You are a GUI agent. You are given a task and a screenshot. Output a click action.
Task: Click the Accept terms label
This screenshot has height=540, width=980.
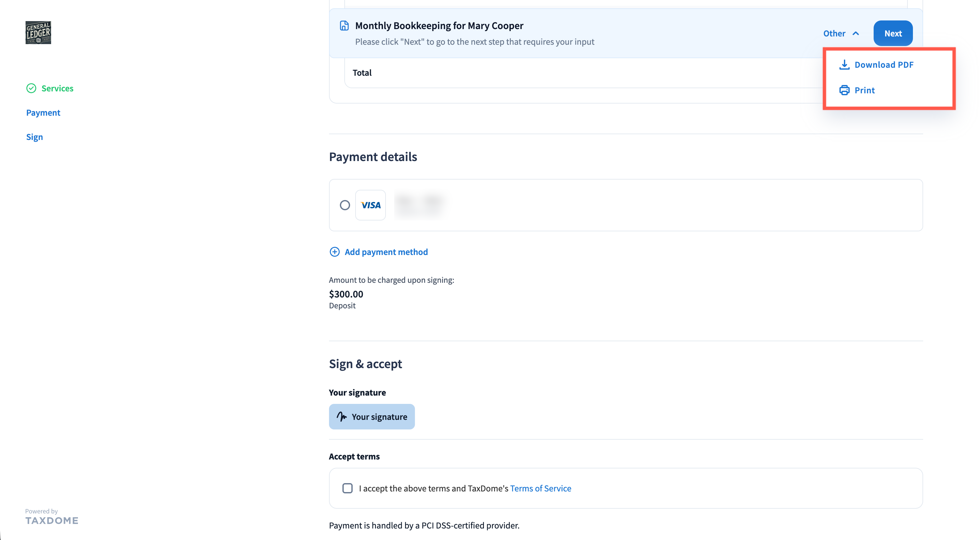(354, 456)
